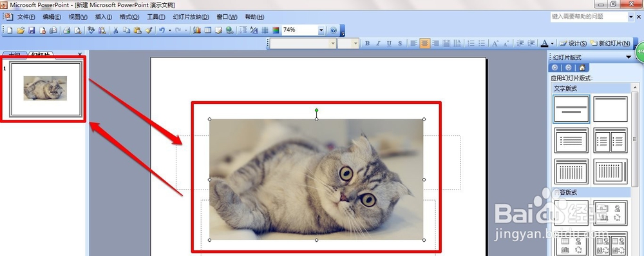Create a new blank presentation
Image resolution: width=644 pixels, height=256 pixels.
(x=10, y=30)
